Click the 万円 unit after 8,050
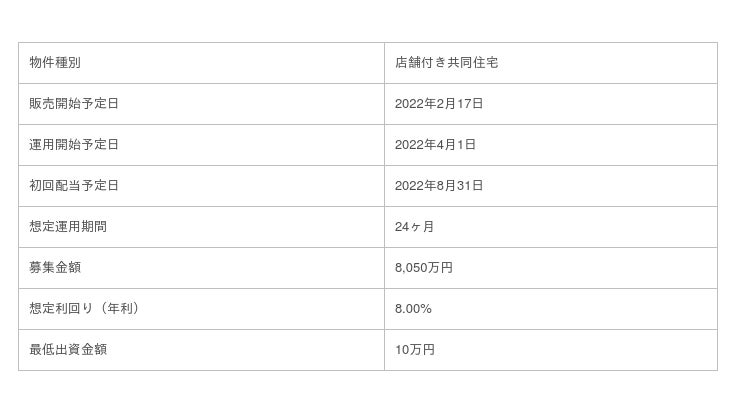The height and width of the screenshot is (411, 740). (x=440, y=268)
